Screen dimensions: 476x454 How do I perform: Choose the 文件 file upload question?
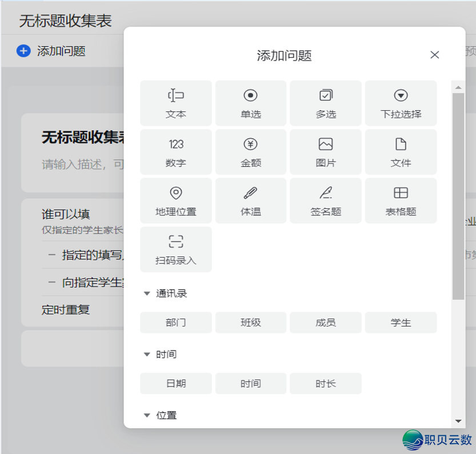[401, 152]
